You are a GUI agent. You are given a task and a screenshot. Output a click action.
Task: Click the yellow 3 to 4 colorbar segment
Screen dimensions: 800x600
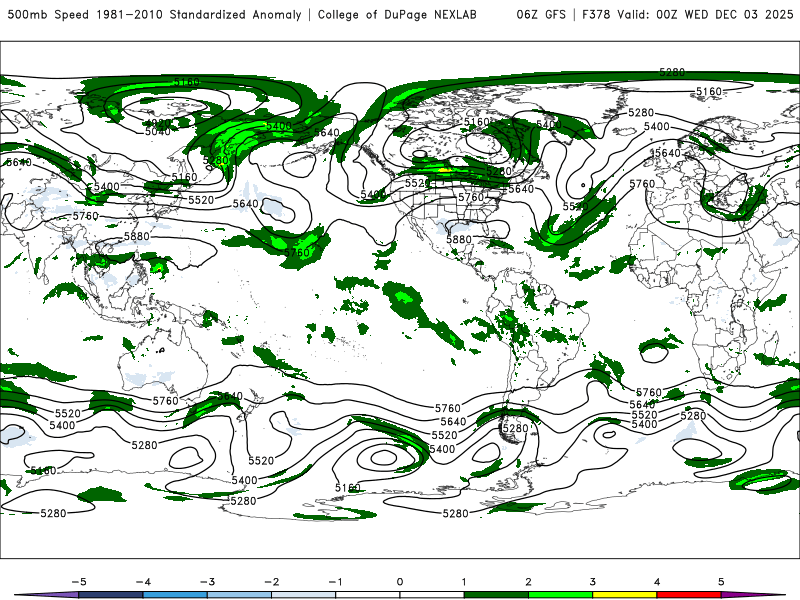pyautogui.click(x=624, y=595)
